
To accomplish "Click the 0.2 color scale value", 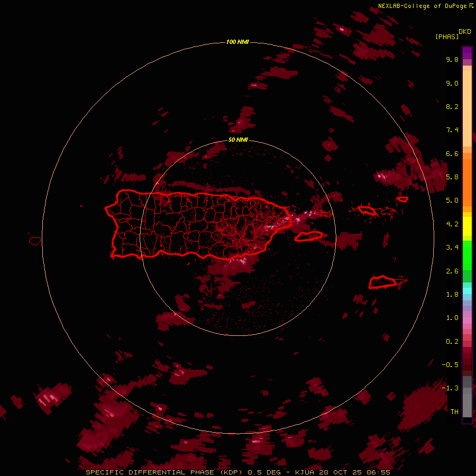I will pyautogui.click(x=452, y=342).
